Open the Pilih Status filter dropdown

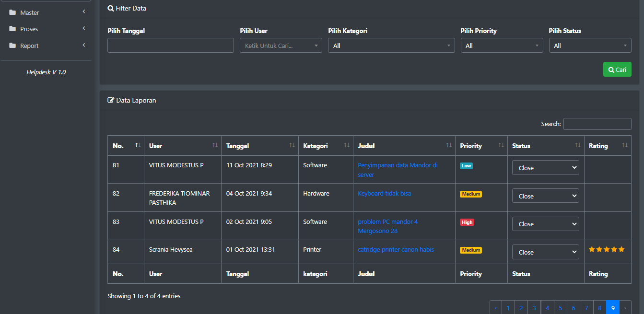(590, 46)
